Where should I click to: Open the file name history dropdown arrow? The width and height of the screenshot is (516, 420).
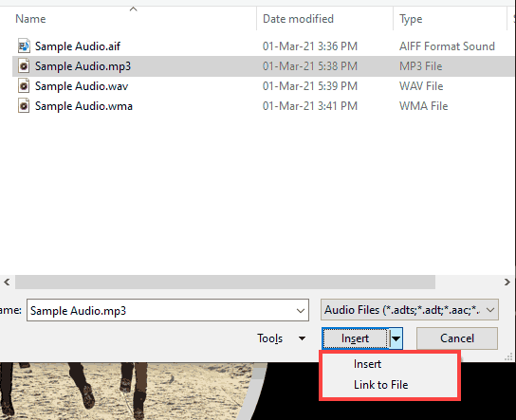pyautogui.click(x=300, y=310)
